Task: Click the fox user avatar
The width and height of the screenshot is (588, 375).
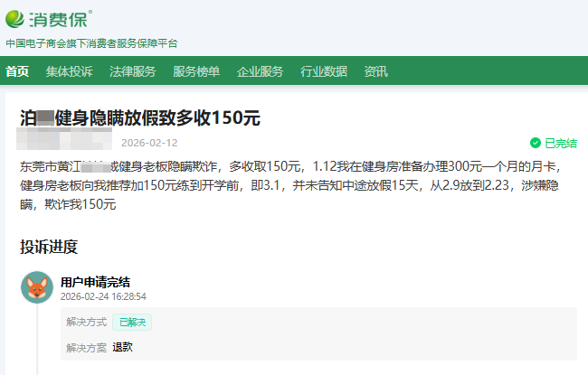Action: (37, 287)
